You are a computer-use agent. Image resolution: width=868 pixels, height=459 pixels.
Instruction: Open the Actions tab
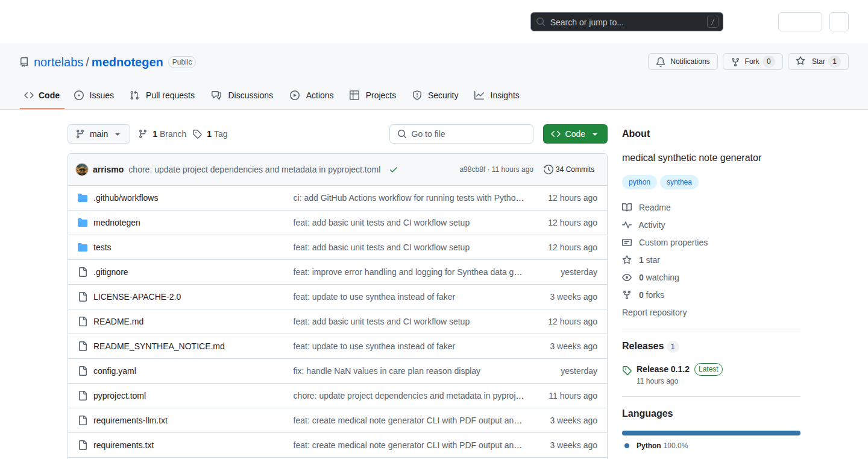312,95
